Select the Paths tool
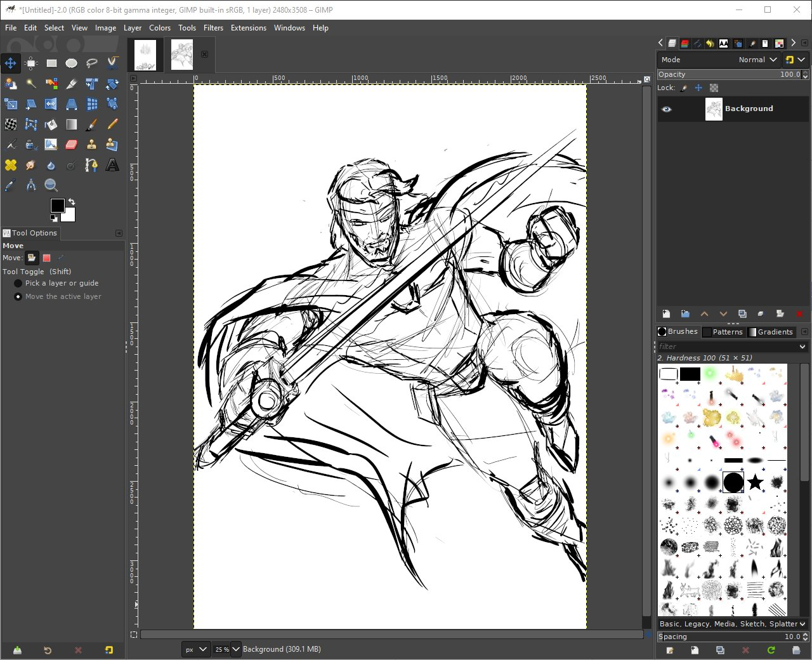Screen dimensions: 812x660 click(92, 165)
